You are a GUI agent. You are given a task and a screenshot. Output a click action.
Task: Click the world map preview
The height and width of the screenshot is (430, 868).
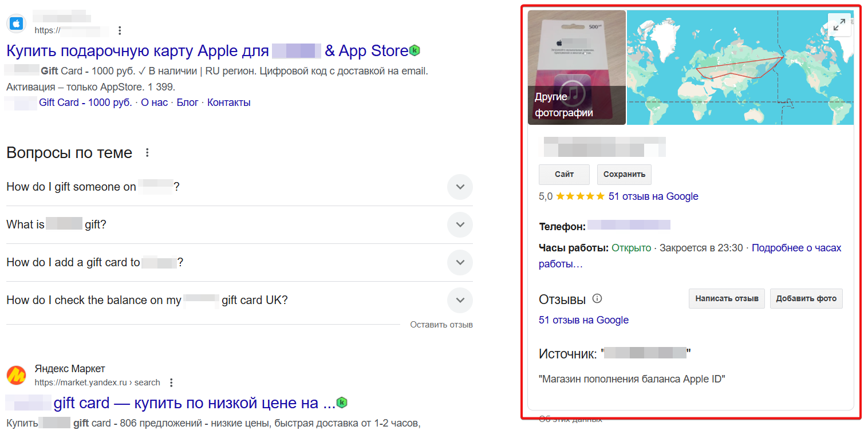(x=740, y=68)
